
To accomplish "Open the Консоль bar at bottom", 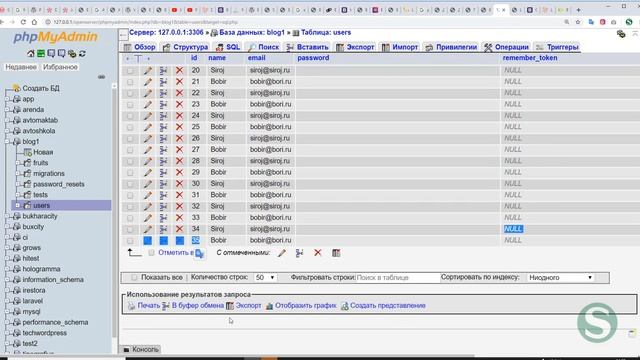I will [141, 349].
